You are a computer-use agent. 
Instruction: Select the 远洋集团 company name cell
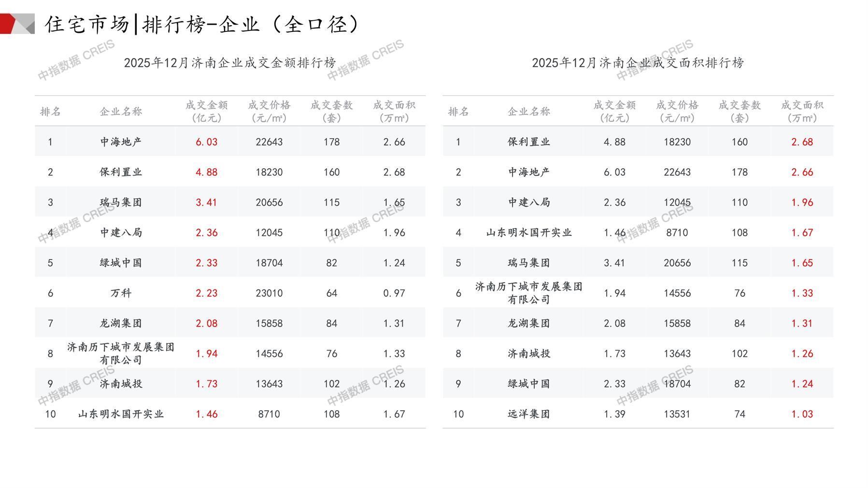pyautogui.click(x=529, y=414)
